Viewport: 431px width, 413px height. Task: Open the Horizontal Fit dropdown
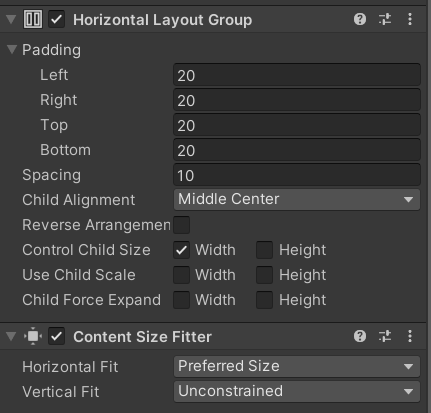coord(297,366)
